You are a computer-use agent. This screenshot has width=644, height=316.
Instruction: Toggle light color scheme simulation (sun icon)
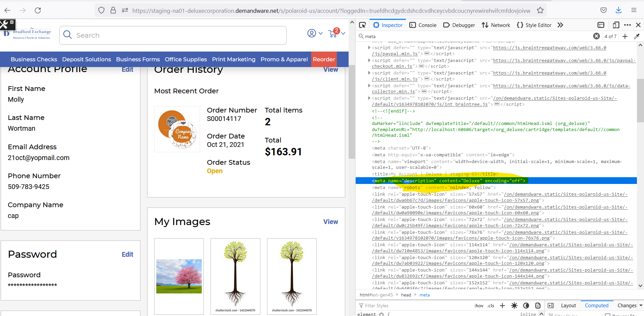pos(514,306)
